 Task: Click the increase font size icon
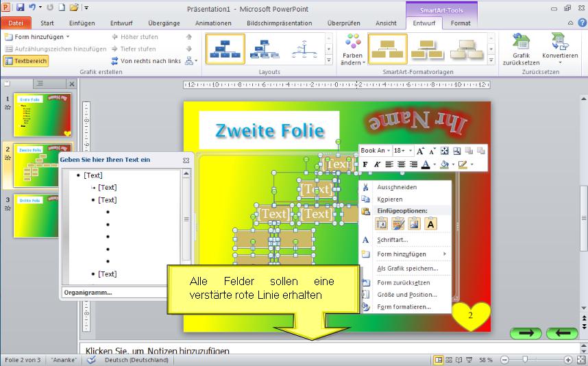point(421,151)
